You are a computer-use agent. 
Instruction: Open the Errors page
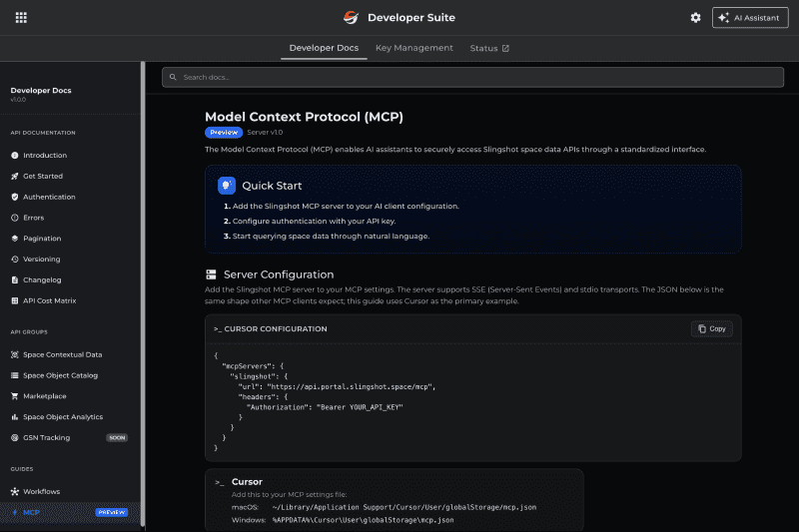pyautogui.click(x=34, y=218)
